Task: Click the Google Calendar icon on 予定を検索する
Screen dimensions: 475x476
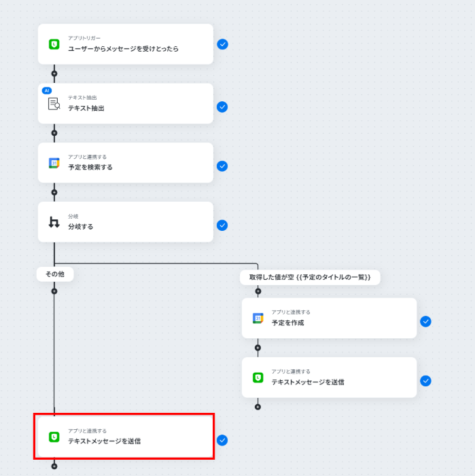Action: point(54,163)
